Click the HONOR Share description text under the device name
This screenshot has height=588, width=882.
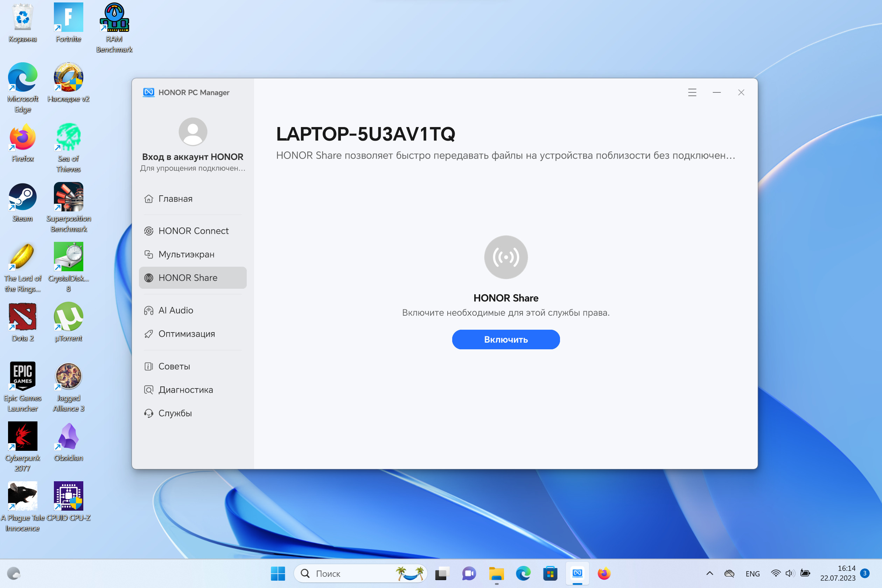505,155
